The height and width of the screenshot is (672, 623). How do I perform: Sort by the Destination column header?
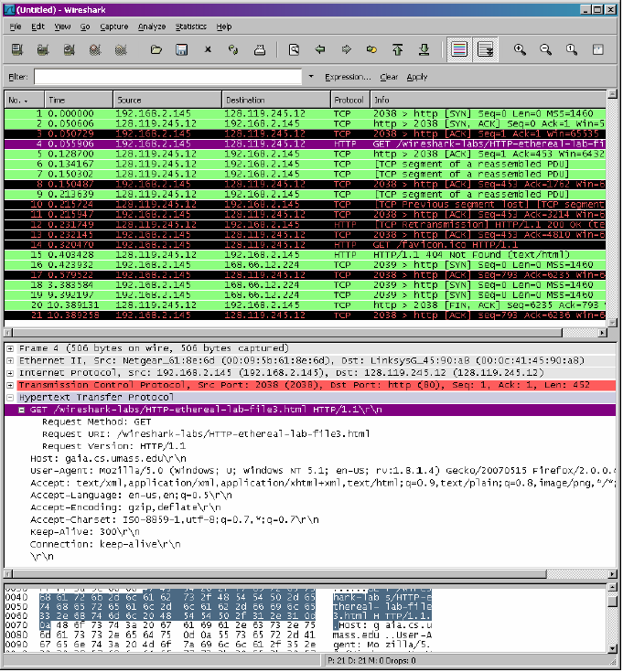(x=276, y=100)
